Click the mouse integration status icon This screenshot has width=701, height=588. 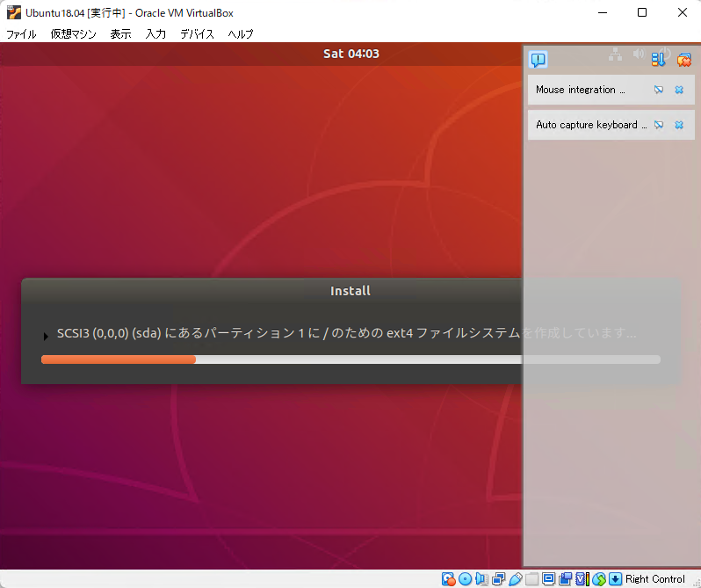(599, 579)
